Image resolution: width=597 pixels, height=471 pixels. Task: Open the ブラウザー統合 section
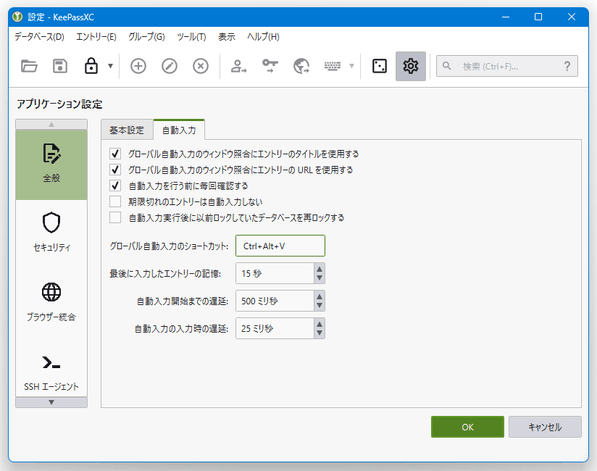51,302
